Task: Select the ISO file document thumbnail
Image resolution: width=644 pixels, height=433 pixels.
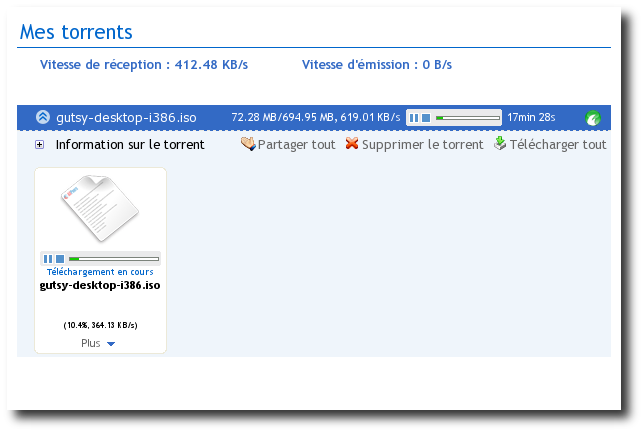Action: tap(100, 208)
